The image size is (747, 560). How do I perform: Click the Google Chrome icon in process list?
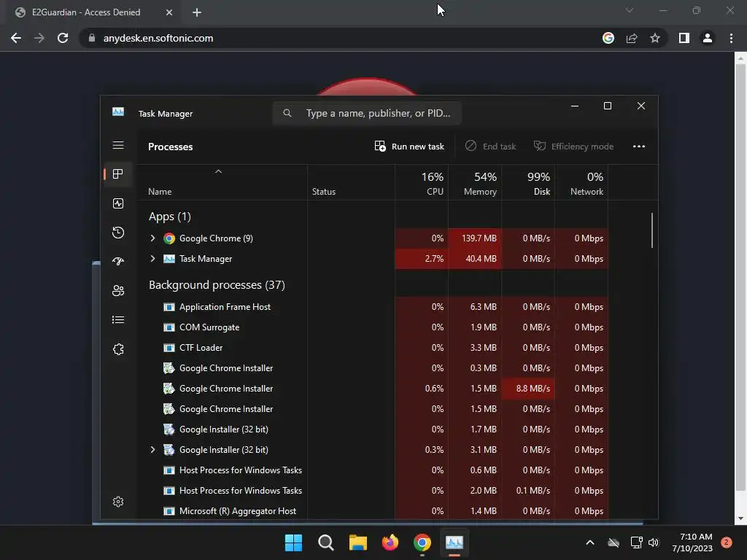169,238
